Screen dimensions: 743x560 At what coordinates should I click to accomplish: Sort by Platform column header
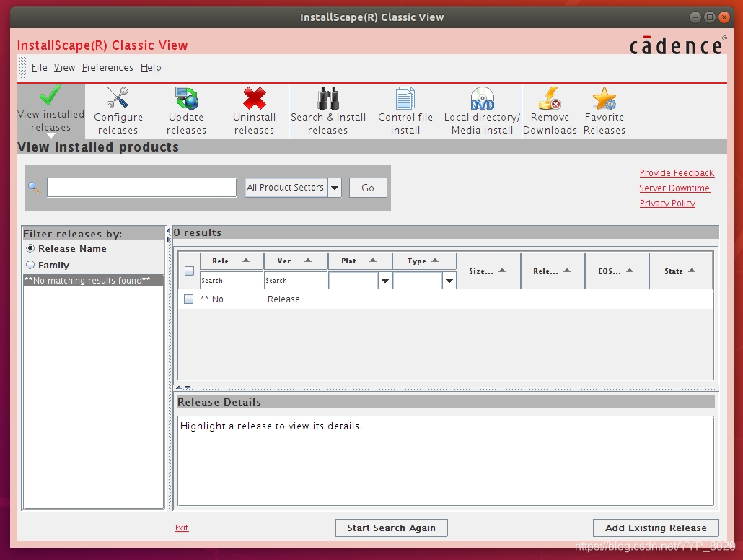(360, 261)
